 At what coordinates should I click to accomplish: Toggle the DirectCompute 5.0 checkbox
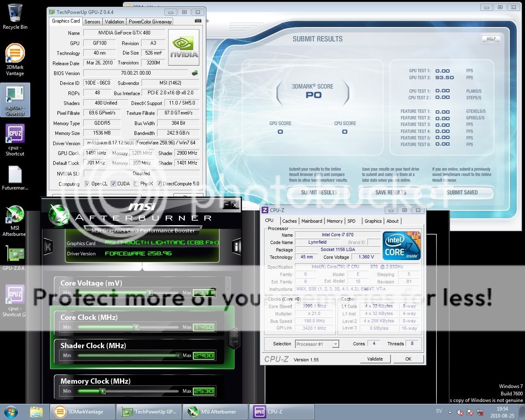coord(159,184)
